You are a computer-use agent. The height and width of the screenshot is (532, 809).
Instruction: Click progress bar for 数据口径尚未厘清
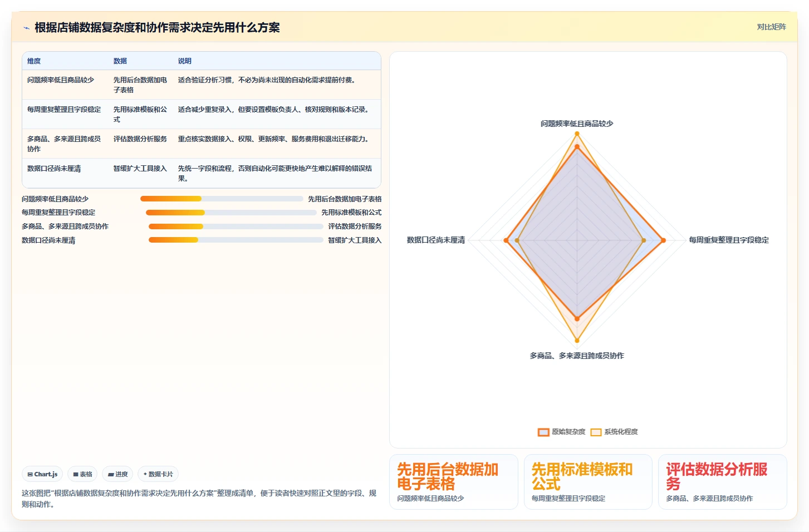[x=236, y=240]
